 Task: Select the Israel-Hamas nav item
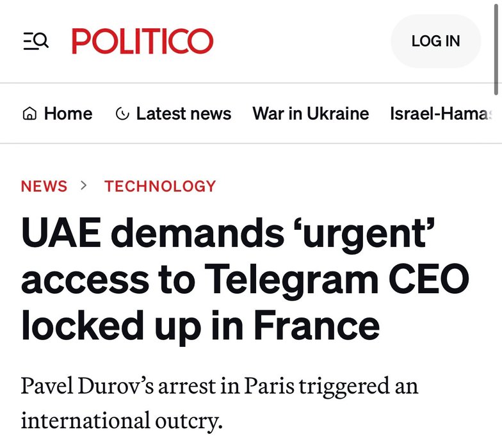[x=442, y=114]
